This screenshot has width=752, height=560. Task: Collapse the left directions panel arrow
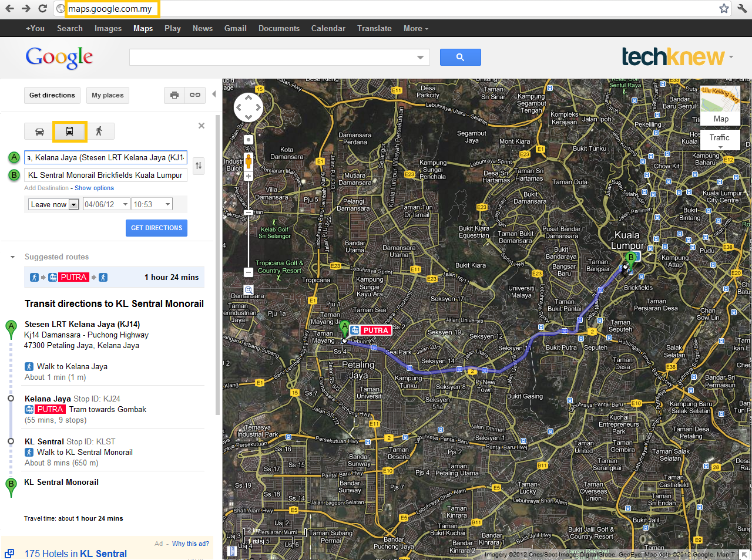(x=214, y=94)
